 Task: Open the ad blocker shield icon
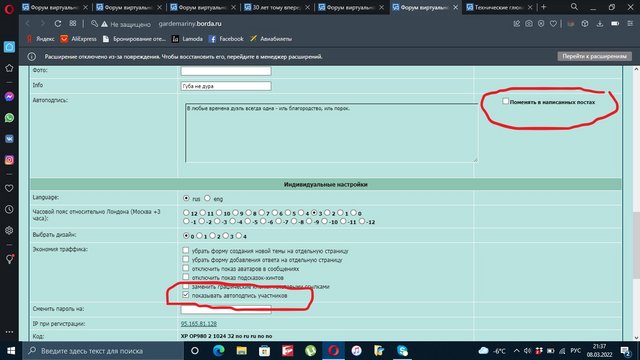click(541, 24)
